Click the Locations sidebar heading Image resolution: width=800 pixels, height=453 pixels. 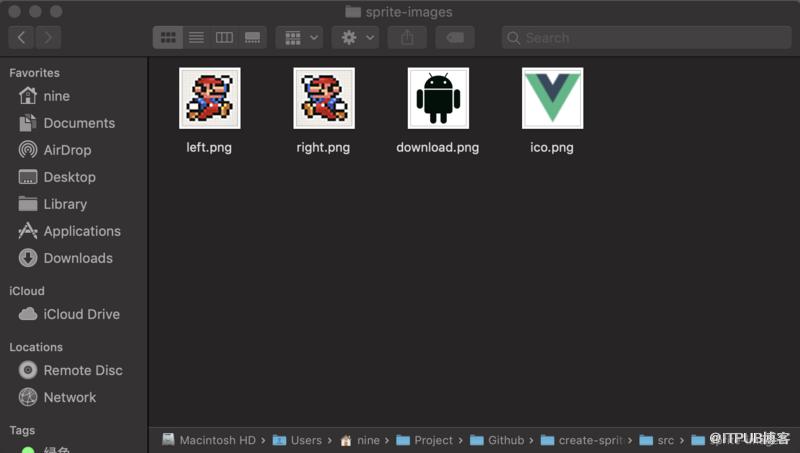click(36, 347)
